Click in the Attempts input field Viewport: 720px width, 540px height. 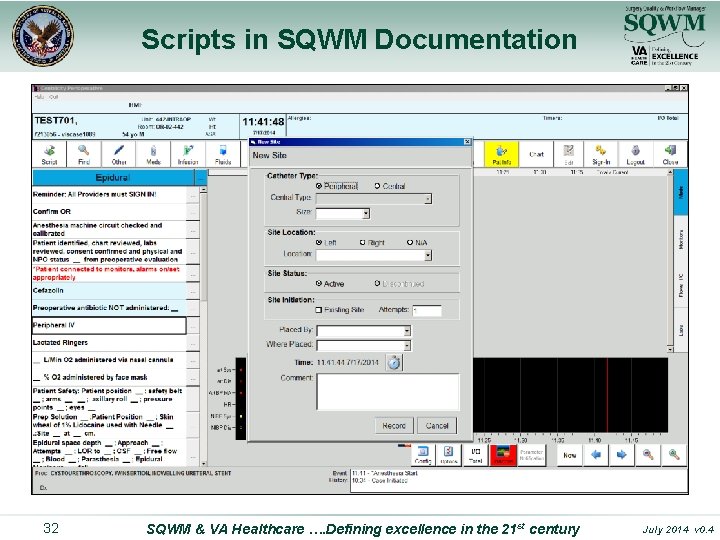click(x=427, y=310)
